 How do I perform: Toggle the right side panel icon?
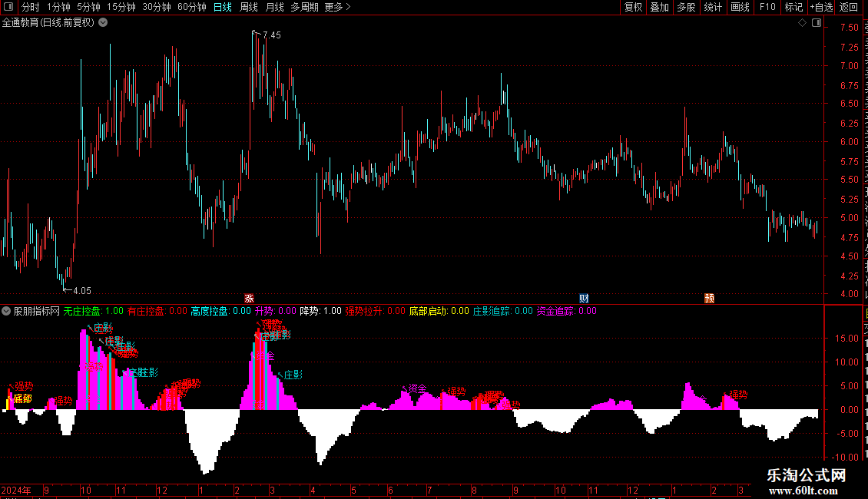coord(817,23)
